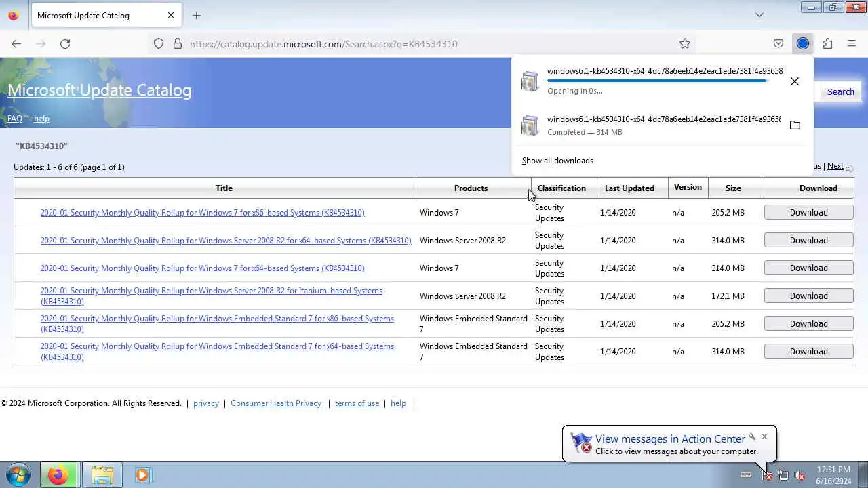Open the help link under the heading

tap(41, 119)
